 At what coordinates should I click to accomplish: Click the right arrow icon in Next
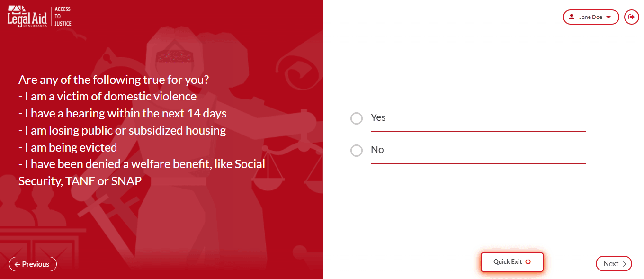point(623,264)
